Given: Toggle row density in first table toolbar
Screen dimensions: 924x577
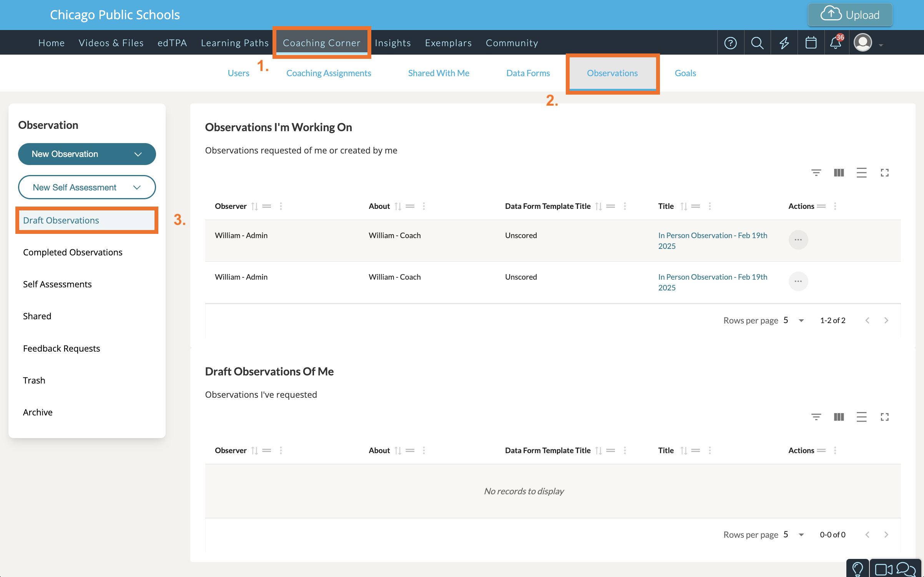Looking at the screenshot, I should [861, 173].
